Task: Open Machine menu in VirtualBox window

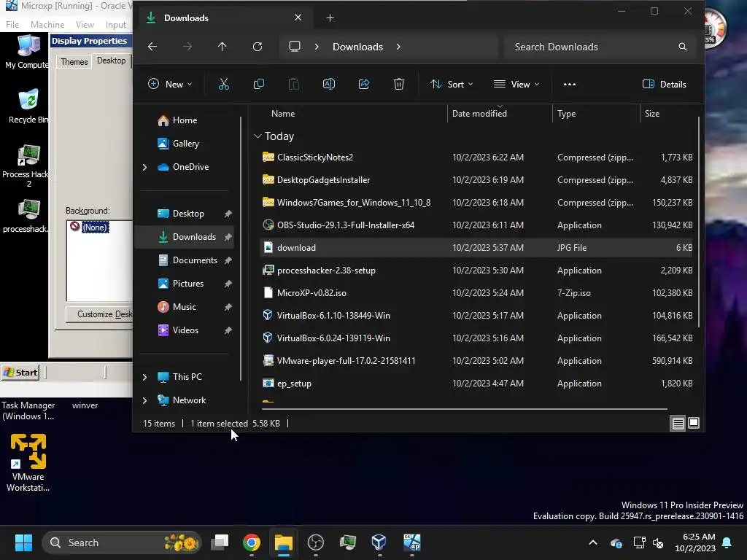Action: tap(47, 24)
